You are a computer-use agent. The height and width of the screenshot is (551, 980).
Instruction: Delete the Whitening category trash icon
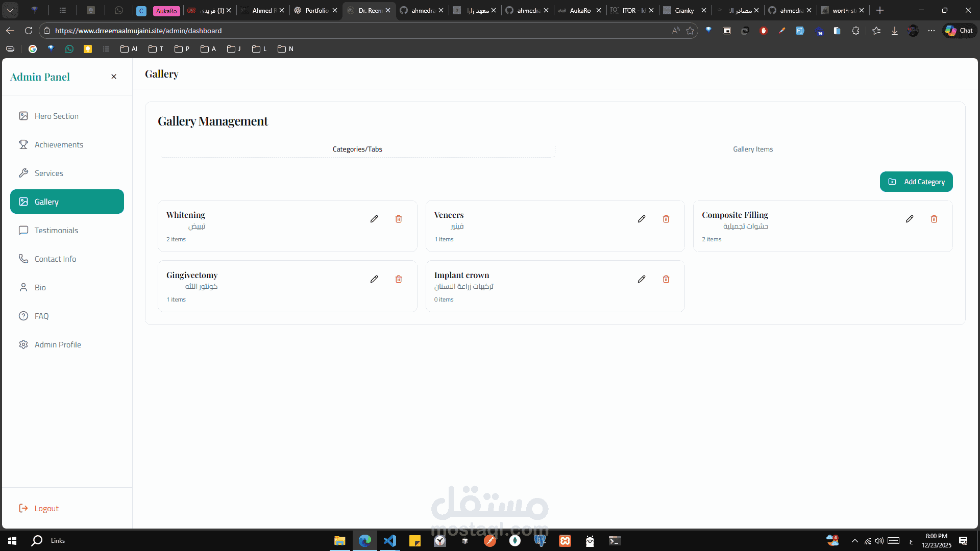(x=399, y=219)
